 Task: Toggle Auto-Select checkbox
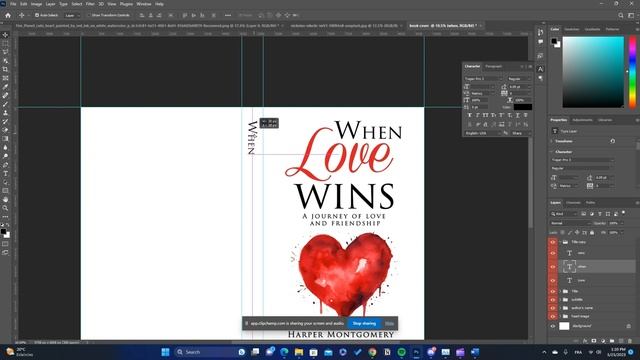(x=37, y=15)
